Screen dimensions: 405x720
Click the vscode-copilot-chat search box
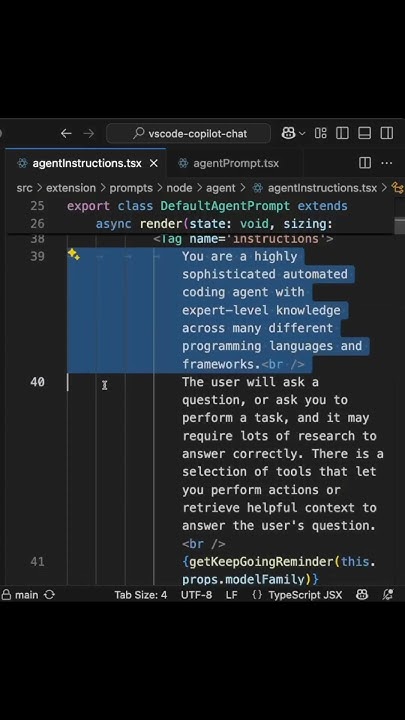click(188, 133)
